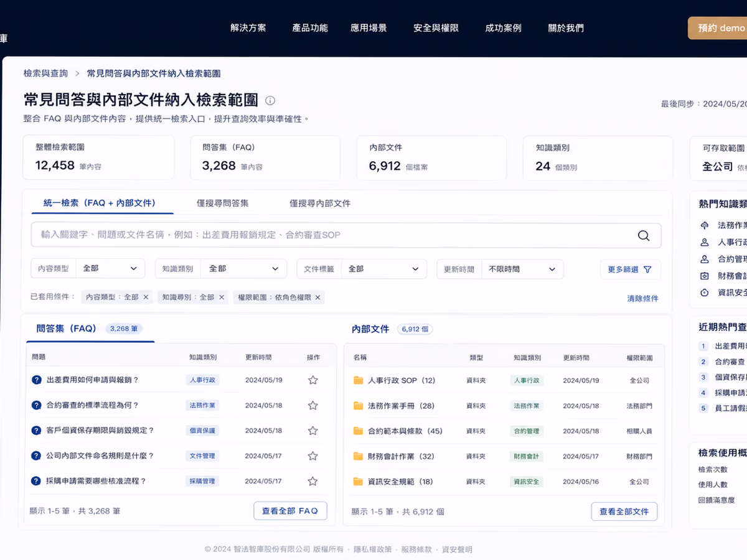Click question mark icon for 客戶個資保存期限與銷毀規定
The height and width of the screenshot is (560, 747).
(36, 431)
